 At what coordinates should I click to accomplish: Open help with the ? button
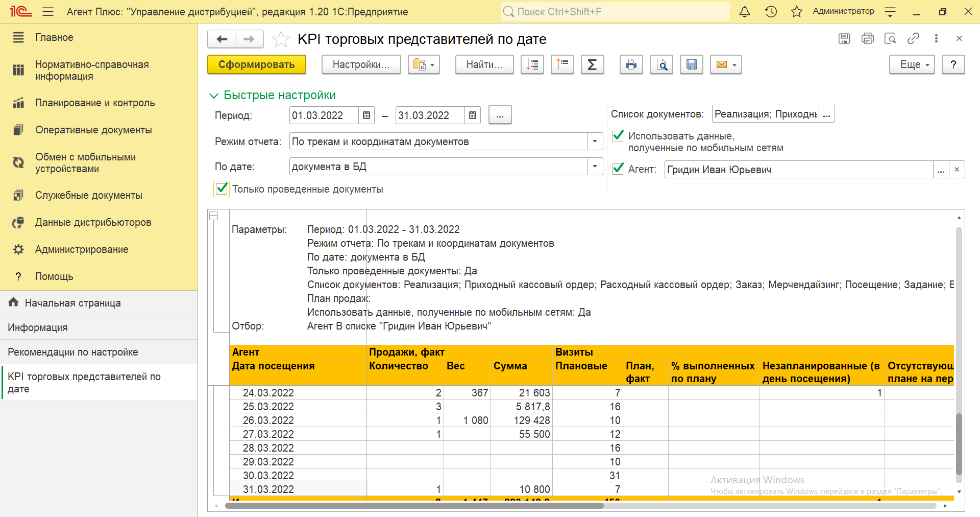tap(953, 64)
